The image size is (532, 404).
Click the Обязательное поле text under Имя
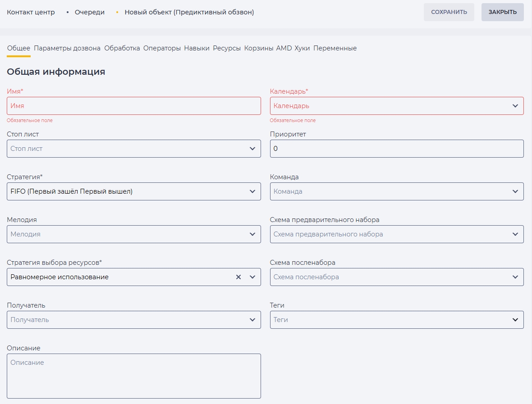pos(29,120)
